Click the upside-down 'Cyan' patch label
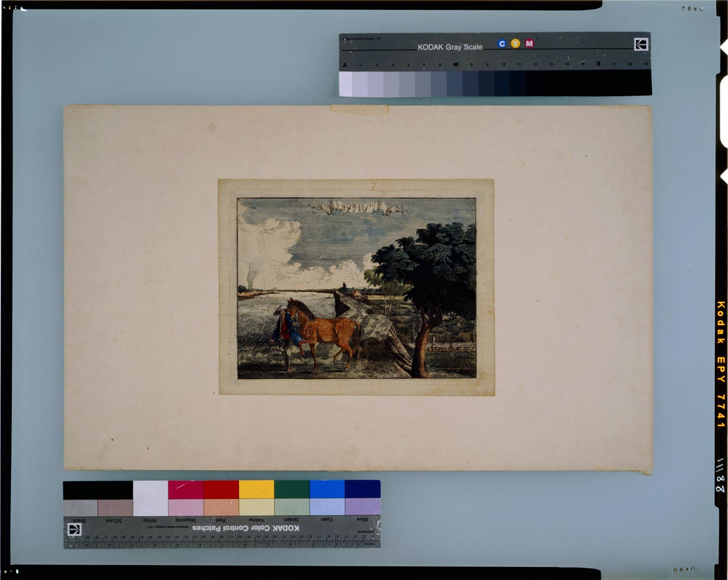Image resolution: width=728 pixels, height=580 pixels. [x=327, y=519]
